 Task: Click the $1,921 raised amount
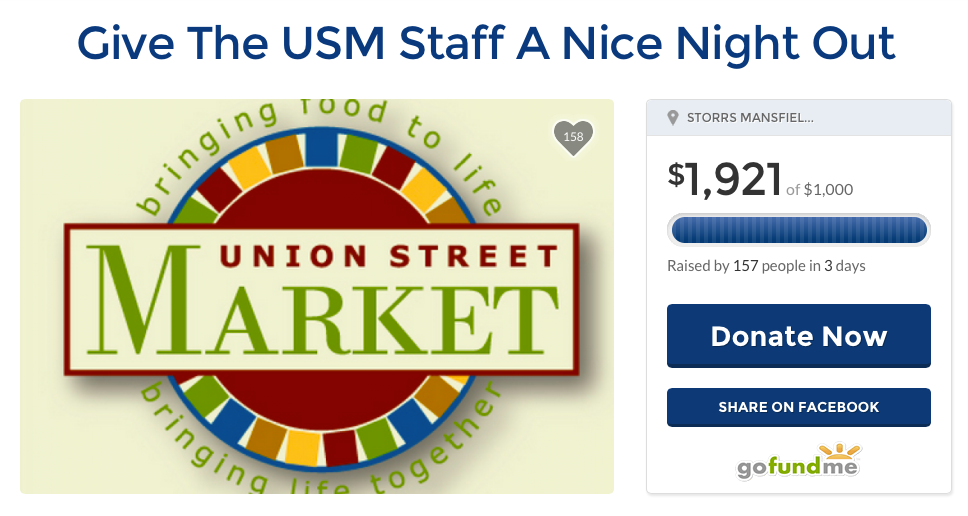(724, 180)
